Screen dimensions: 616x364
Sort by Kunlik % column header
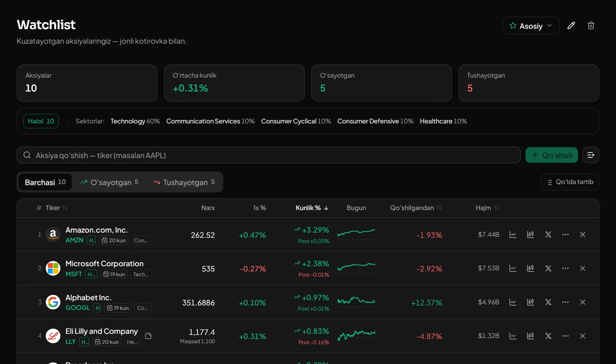312,208
